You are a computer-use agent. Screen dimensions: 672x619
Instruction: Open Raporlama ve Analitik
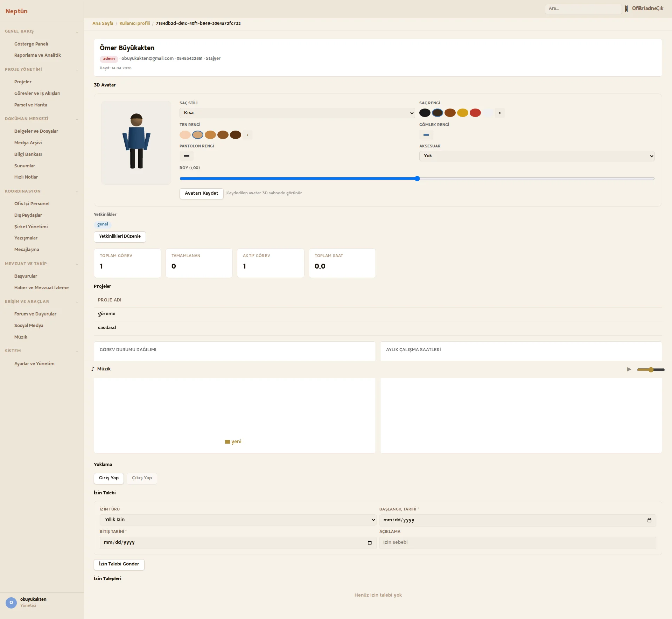pyautogui.click(x=37, y=55)
